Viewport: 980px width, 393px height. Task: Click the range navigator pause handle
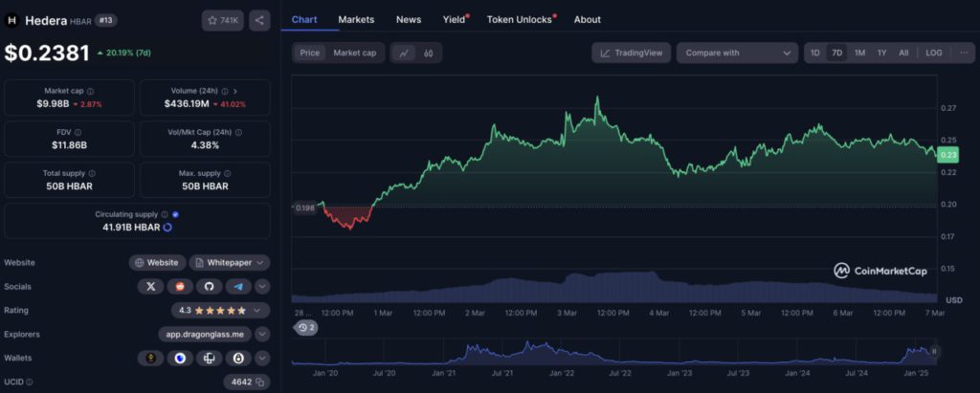pos(934,352)
